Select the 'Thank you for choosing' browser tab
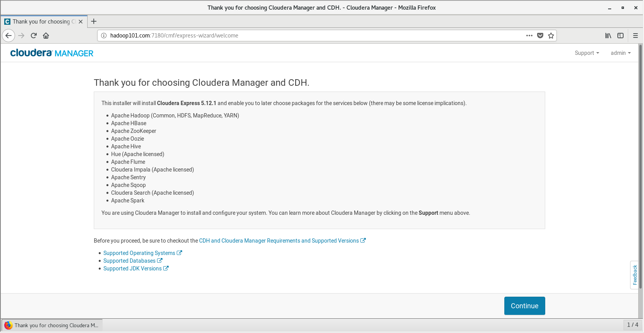 coord(44,22)
